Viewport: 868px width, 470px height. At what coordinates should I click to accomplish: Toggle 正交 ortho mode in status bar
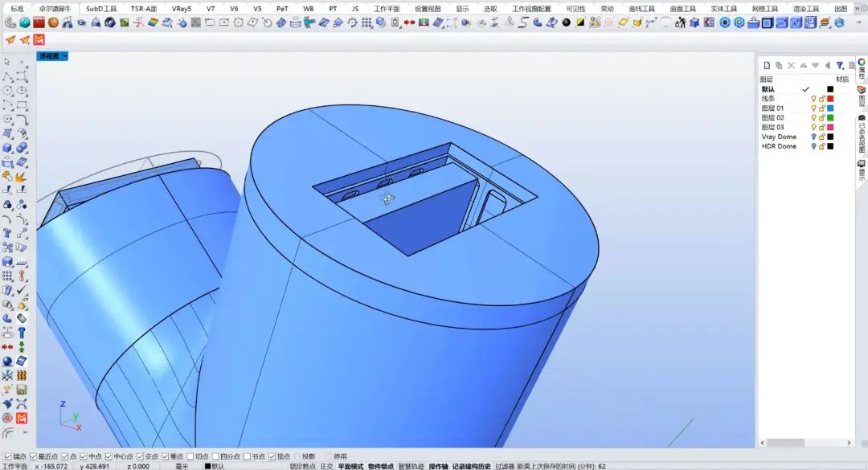[326, 466]
